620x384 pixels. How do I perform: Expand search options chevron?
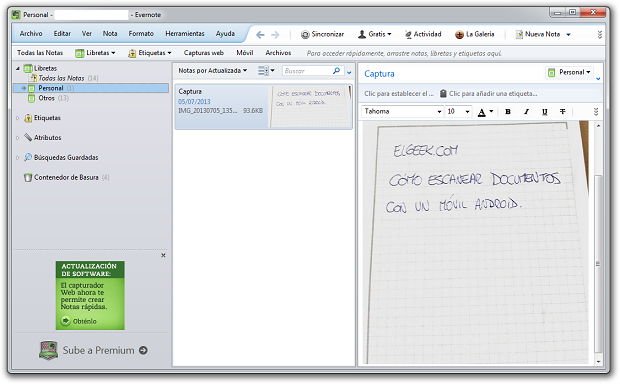click(349, 72)
